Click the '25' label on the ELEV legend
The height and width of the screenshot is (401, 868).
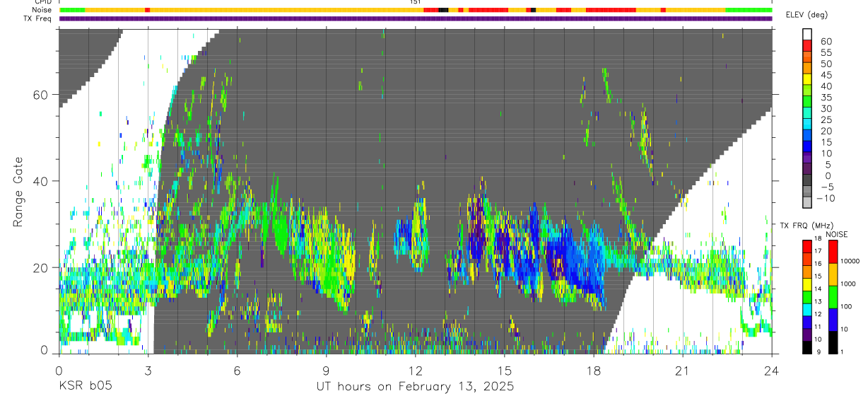click(x=826, y=120)
